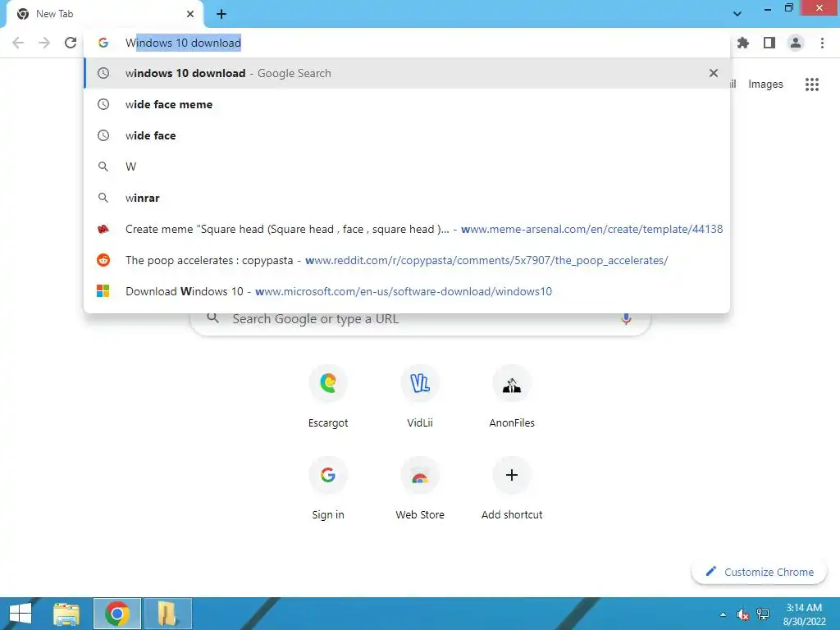Select the windows 10 download suggestion
The height and width of the screenshot is (630, 840).
[x=407, y=73]
